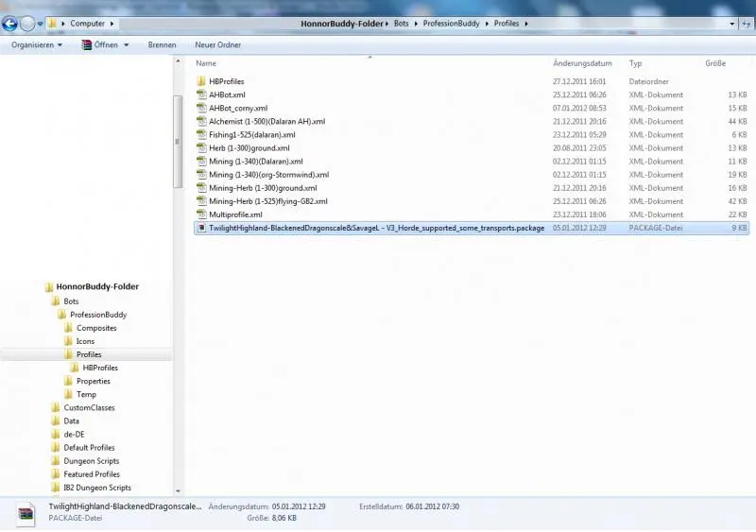Screen dimensions: 756x532
Task: Click the refresh button beside the address bar
Action: point(747,24)
